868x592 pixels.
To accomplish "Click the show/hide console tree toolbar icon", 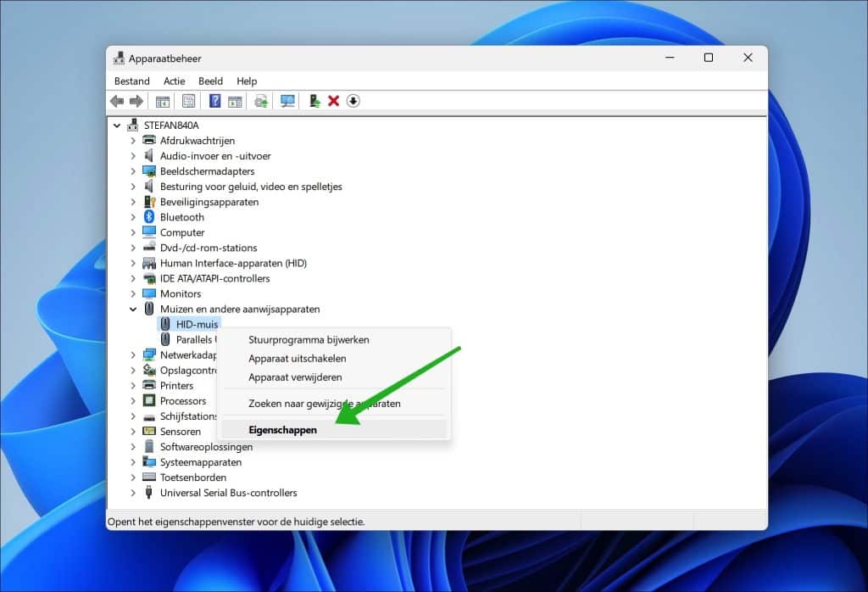I will pos(162,101).
